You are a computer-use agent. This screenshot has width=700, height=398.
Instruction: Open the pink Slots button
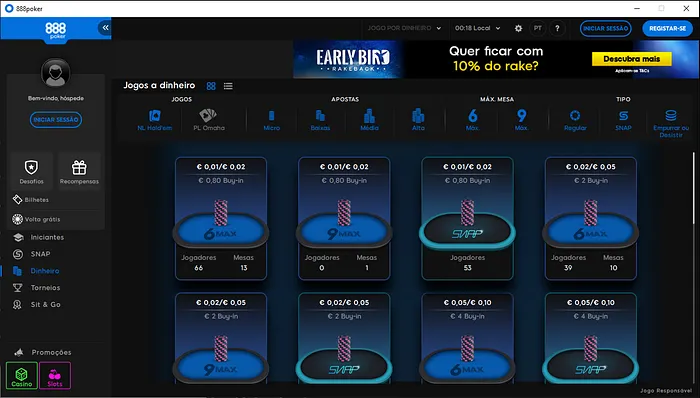[55, 376]
